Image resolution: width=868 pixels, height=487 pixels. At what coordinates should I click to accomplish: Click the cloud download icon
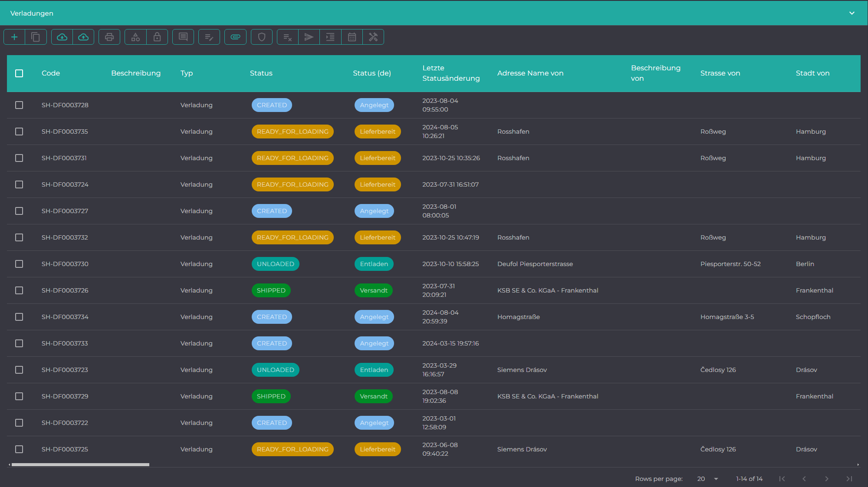62,37
